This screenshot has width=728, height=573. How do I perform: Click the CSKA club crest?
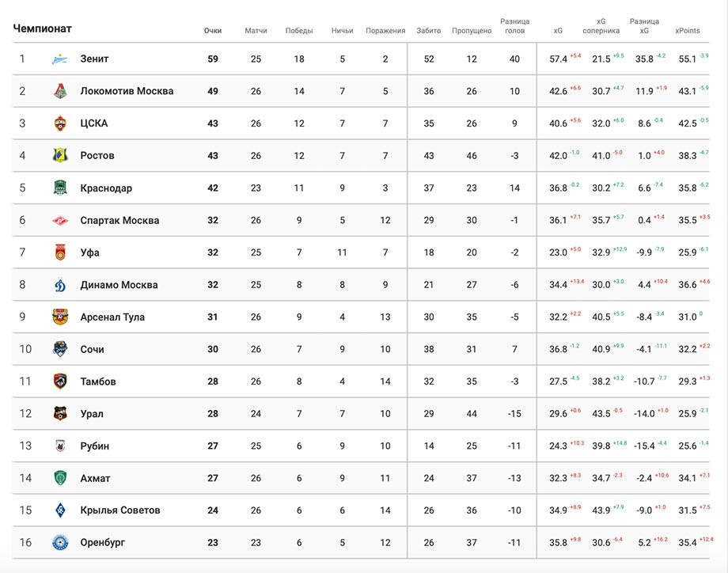tap(60, 123)
